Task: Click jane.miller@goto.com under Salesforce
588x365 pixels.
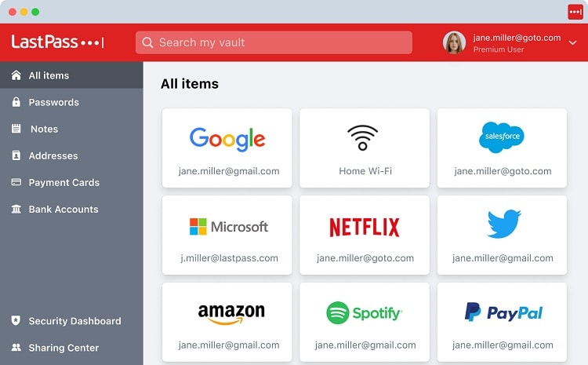Action: 503,171
